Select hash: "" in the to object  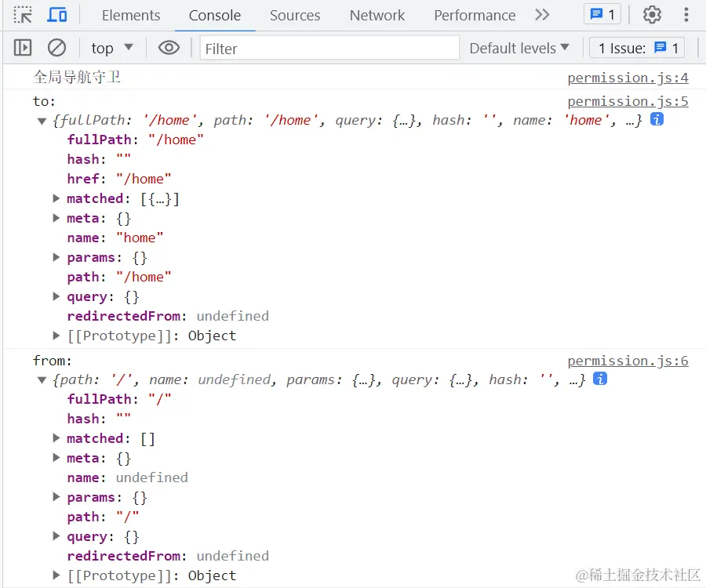pyautogui.click(x=99, y=159)
